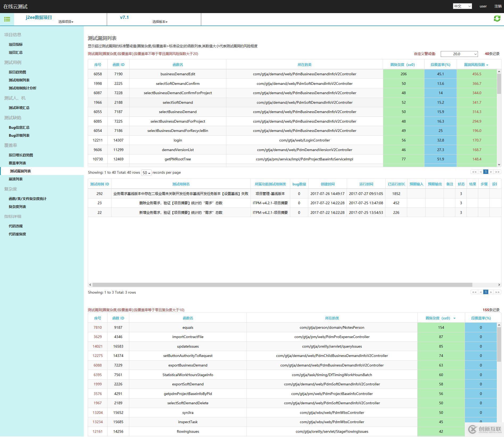The image size is (504, 437).
Task: Open the 选择版本 version dropdown
Action: [x=160, y=22]
